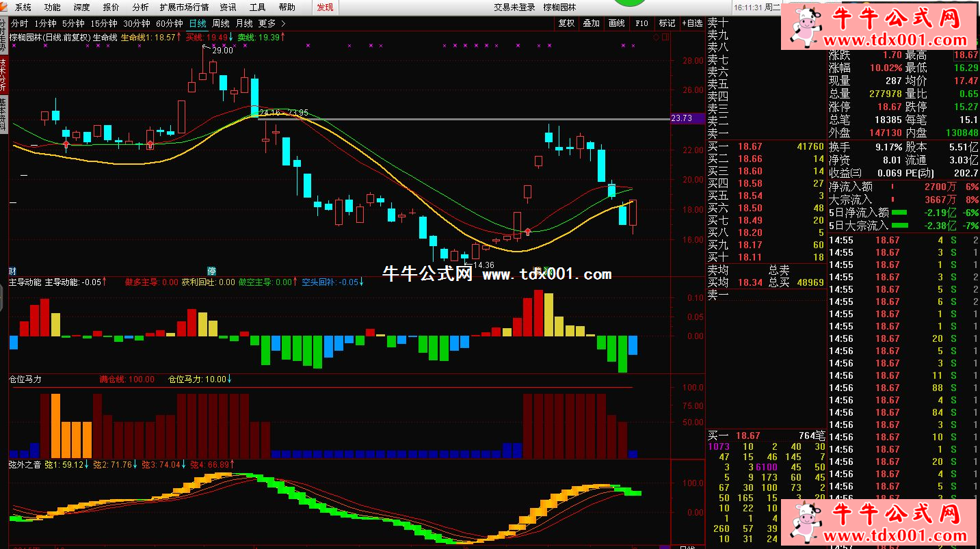
Task: Switch to the 周线 weekly chart tab
Action: click(x=220, y=23)
